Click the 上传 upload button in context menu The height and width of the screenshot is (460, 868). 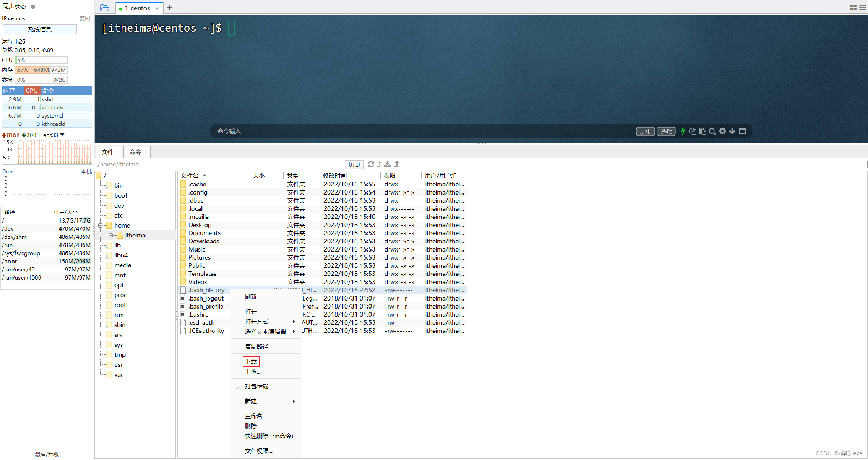pos(251,371)
